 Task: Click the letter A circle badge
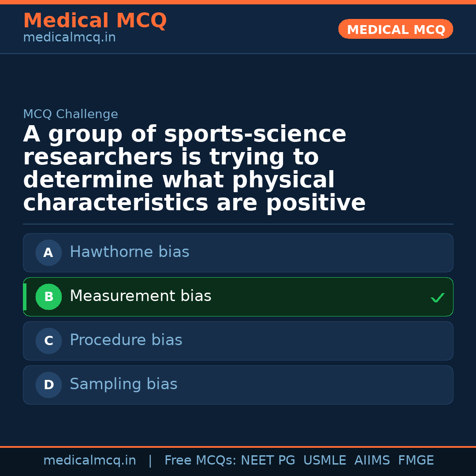(48, 253)
